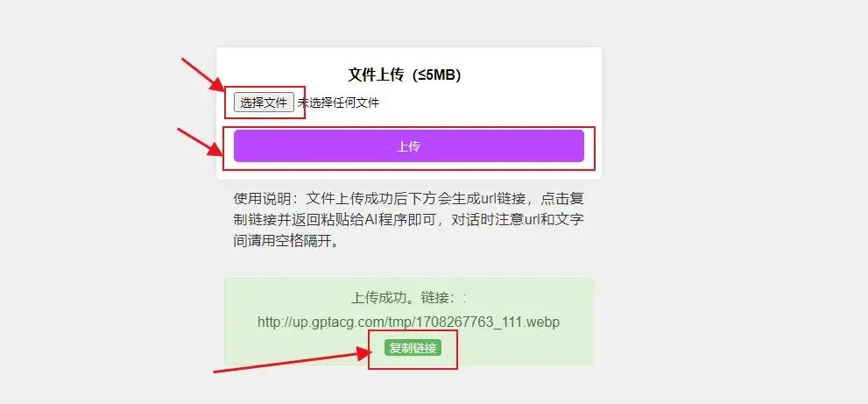The height and width of the screenshot is (404, 868).
Task: Click the line starting with 制链接并返回粘贴
Action: [408, 221]
